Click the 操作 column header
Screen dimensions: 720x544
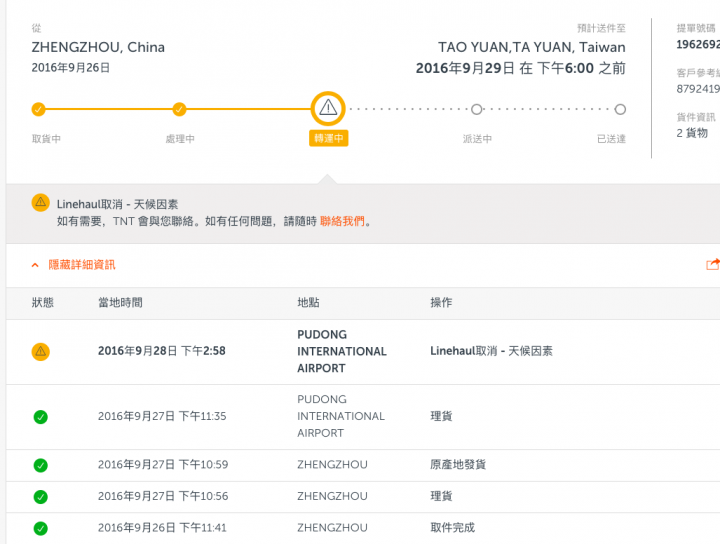point(441,303)
